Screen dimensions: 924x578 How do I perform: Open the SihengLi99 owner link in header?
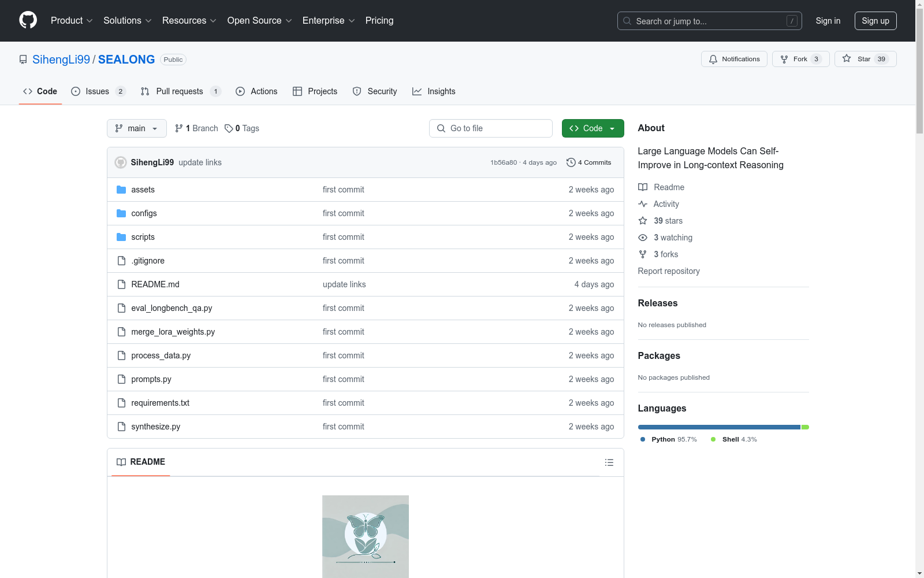pyautogui.click(x=61, y=60)
